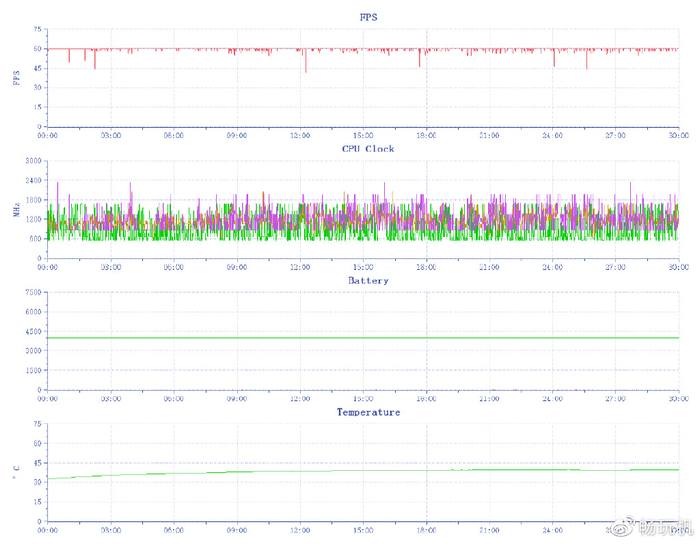The image size is (700, 544).
Task: Click the deep FPS drop just after 12:00
Action: point(306,60)
